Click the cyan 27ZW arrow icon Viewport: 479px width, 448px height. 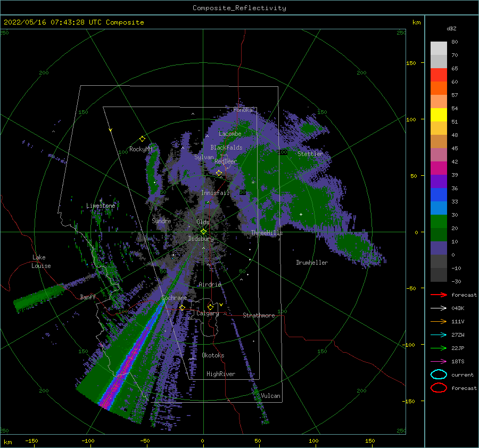(x=439, y=335)
